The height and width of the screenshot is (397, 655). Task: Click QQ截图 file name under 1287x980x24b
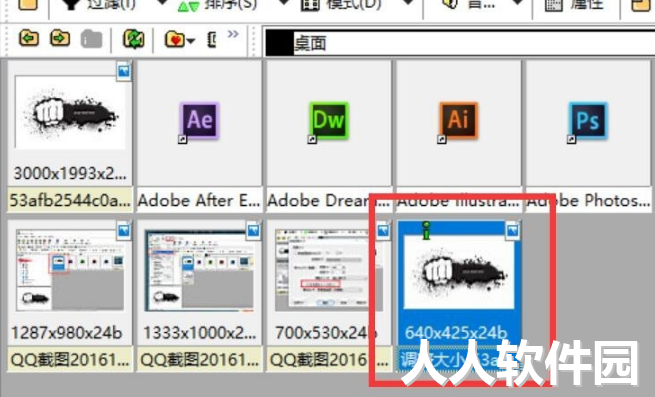pos(70,360)
